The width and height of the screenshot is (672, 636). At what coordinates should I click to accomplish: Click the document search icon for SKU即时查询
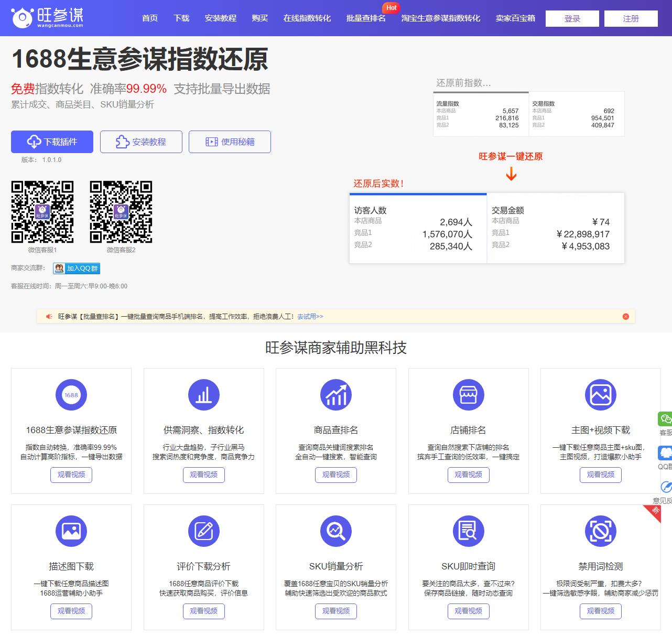pos(468,531)
